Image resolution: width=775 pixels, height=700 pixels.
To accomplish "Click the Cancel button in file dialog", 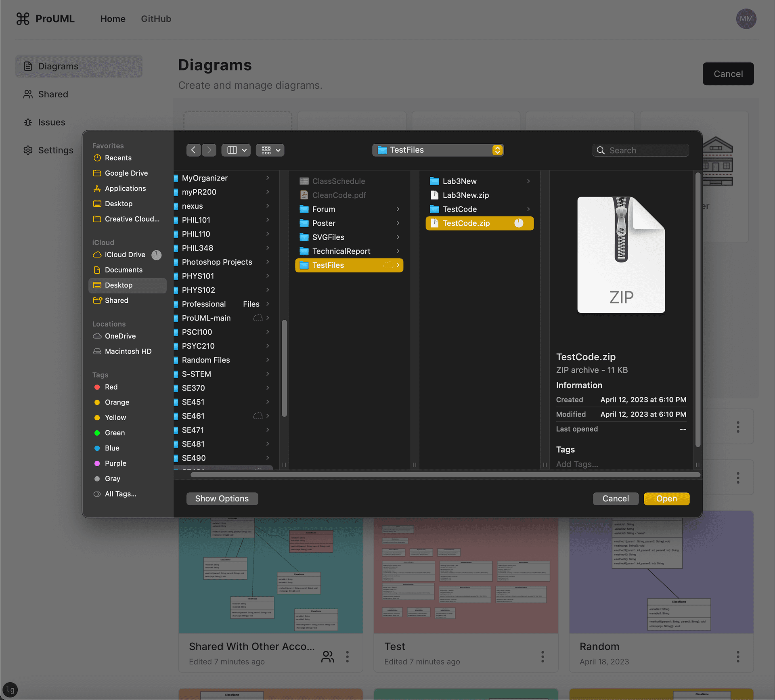I will pyautogui.click(x=615, y=498).
